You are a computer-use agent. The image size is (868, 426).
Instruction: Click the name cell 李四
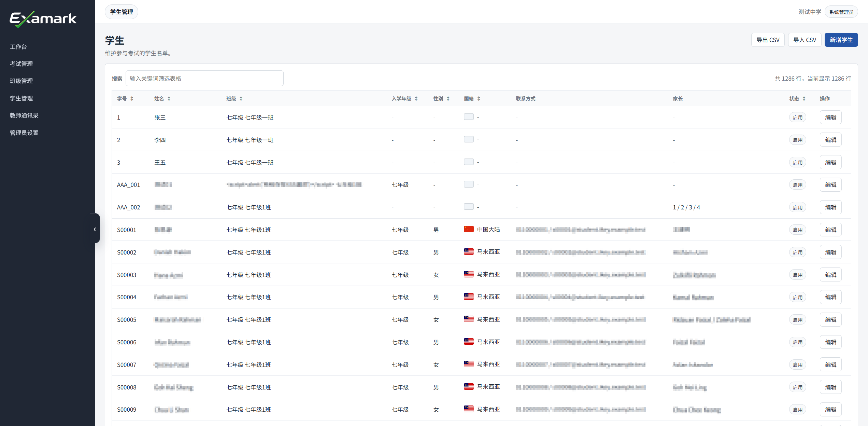tap(160, 140)
